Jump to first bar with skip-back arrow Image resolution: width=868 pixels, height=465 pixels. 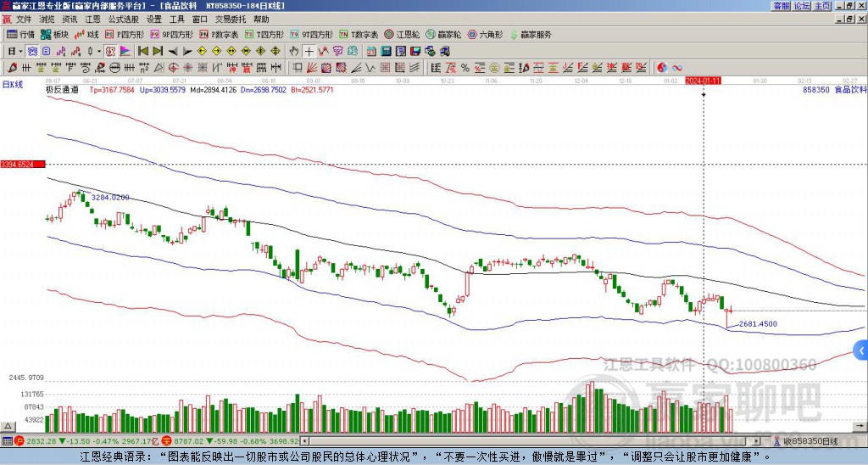(143, 51)
